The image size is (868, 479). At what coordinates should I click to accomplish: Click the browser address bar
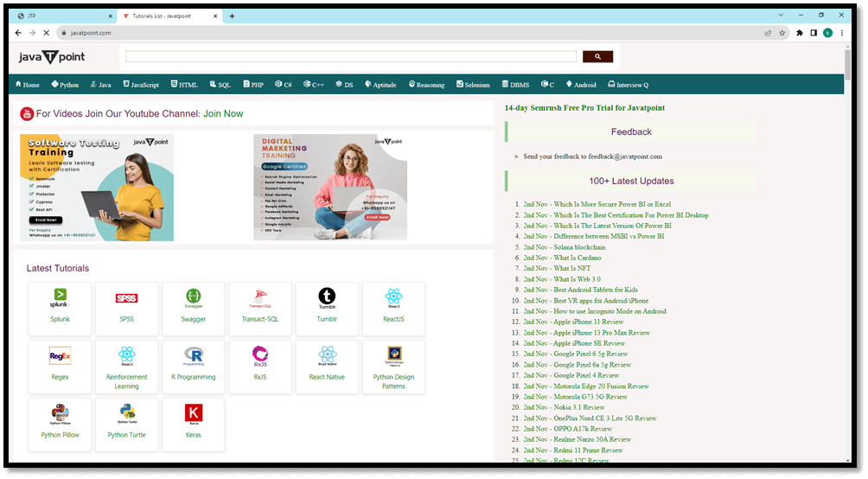pyautogui.click(x=410, y=33)
